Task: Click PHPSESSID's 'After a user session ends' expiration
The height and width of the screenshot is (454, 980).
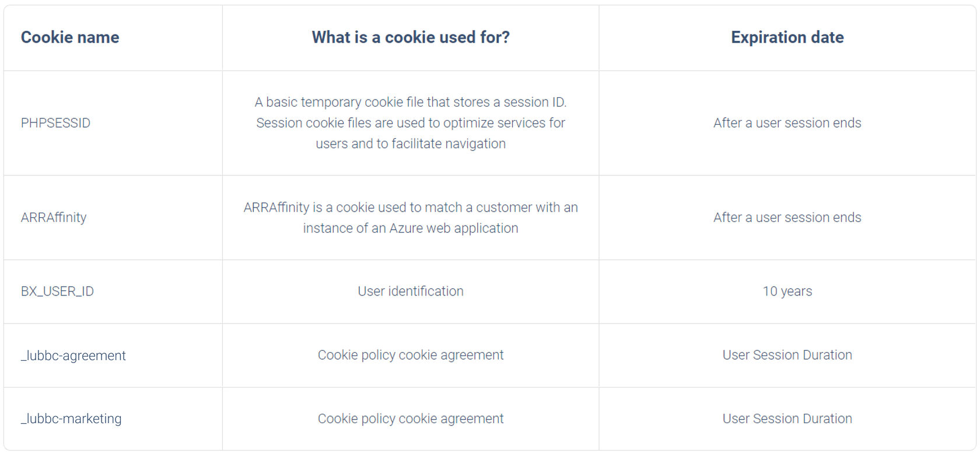Action: pyautogui.click(x=787, y=123)
